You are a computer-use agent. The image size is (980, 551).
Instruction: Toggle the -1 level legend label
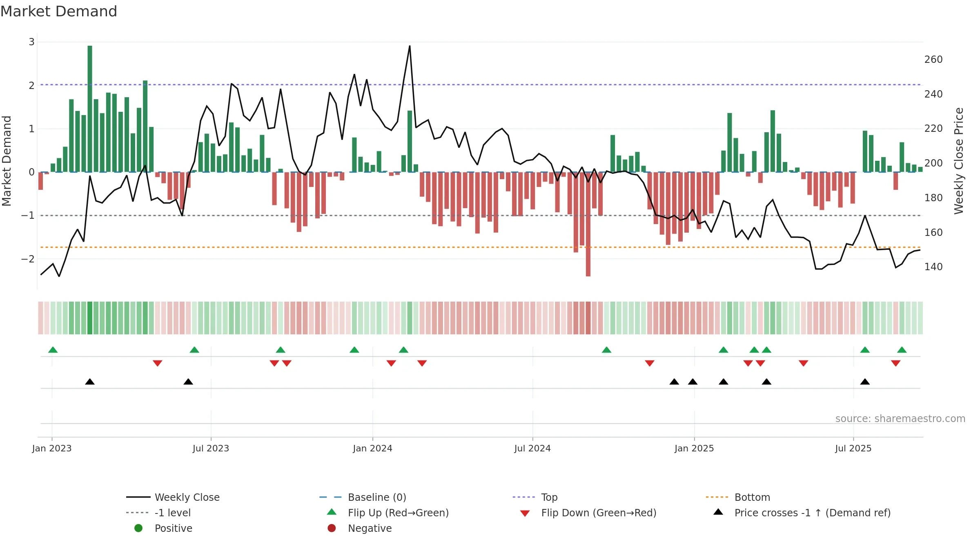(x=173, y=513)
